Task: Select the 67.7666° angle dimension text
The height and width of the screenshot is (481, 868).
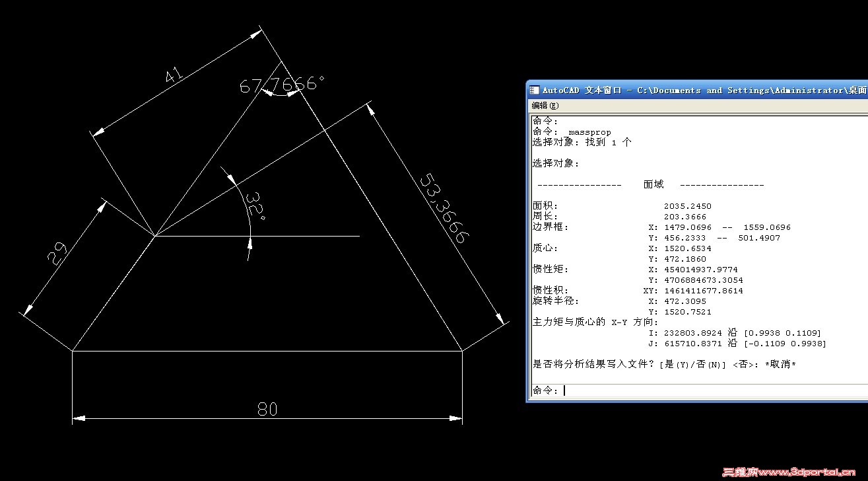Action: pos(282,84)
